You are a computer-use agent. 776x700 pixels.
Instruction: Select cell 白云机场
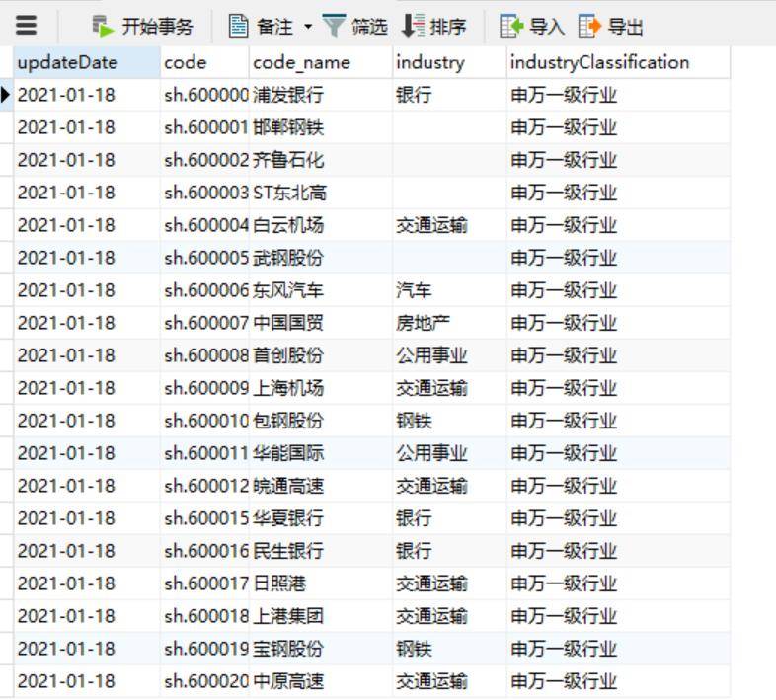tap(321, 225)
